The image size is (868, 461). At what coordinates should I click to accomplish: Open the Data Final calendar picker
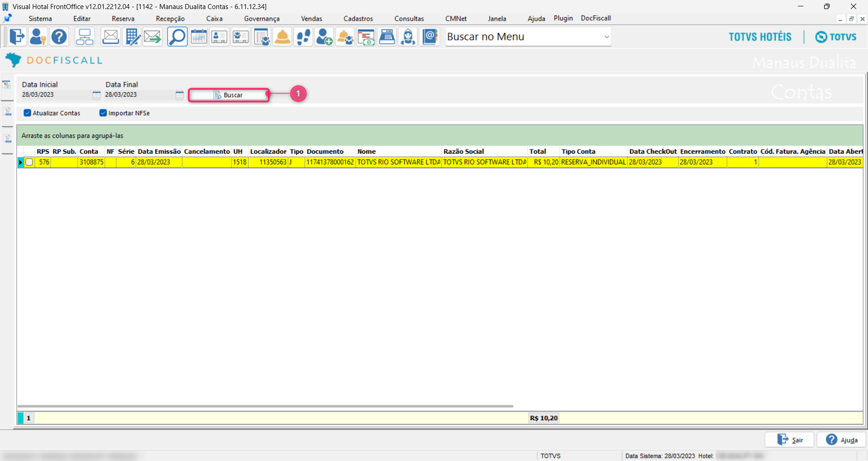point(179,95)
